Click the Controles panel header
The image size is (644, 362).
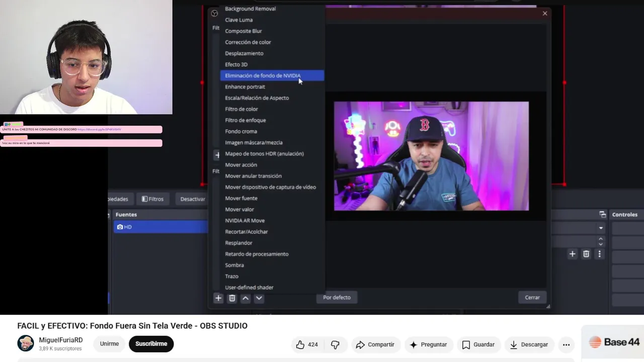point(625,214)
